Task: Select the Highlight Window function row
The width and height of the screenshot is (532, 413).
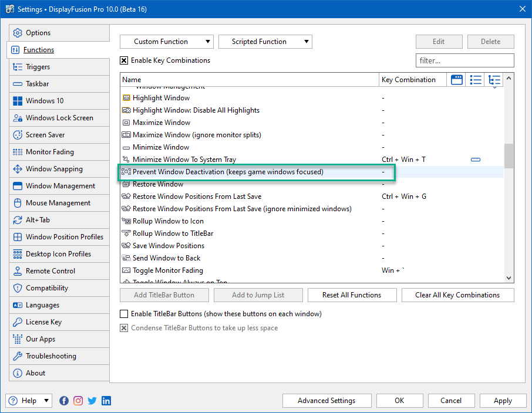Action: (x=161, y=98)
